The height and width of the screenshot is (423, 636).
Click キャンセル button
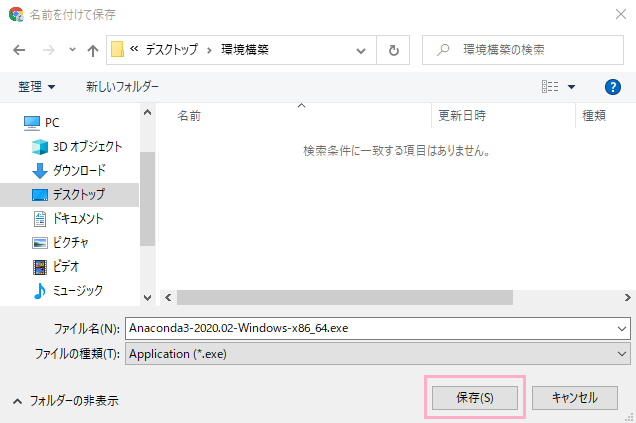pyautogui.click(x=575, y=398)
